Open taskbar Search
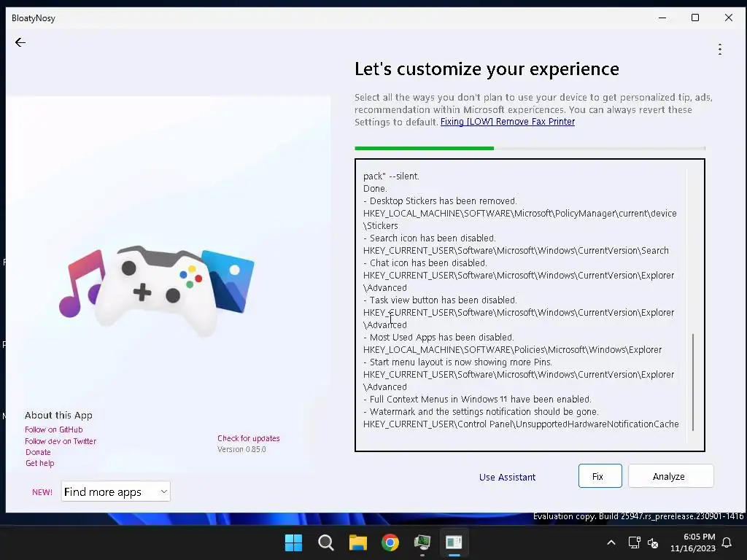The image size is (747, 560). 326,542
